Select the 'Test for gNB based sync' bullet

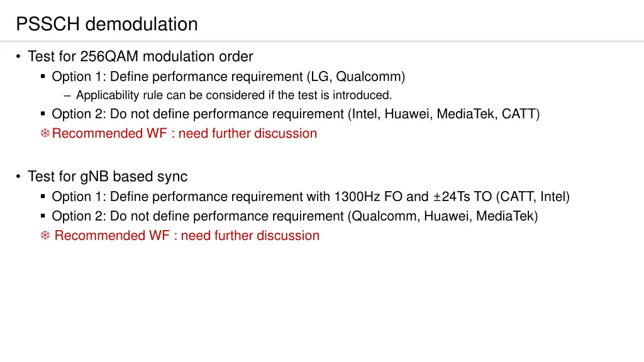[108, 177]
